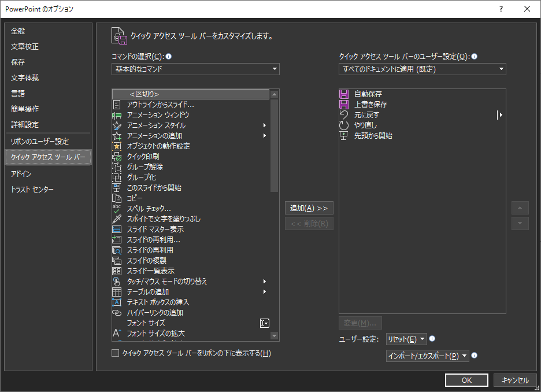Click the タッチ/マウス モードの切り替え icon

tap(117, 281)
